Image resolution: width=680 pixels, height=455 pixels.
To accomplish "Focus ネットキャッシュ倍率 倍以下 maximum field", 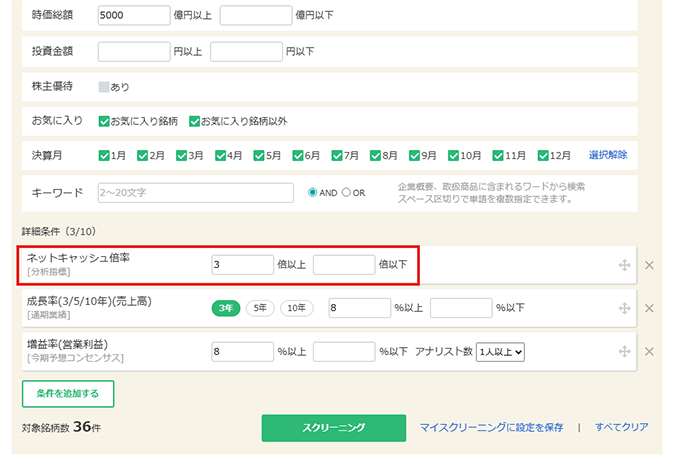I will coord(344,265).
